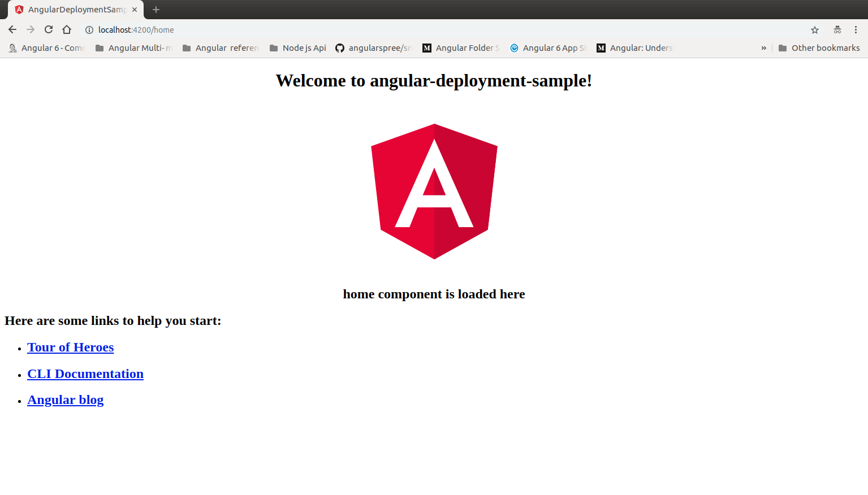View site information icon beside localhost

click(x=89, y=30)
